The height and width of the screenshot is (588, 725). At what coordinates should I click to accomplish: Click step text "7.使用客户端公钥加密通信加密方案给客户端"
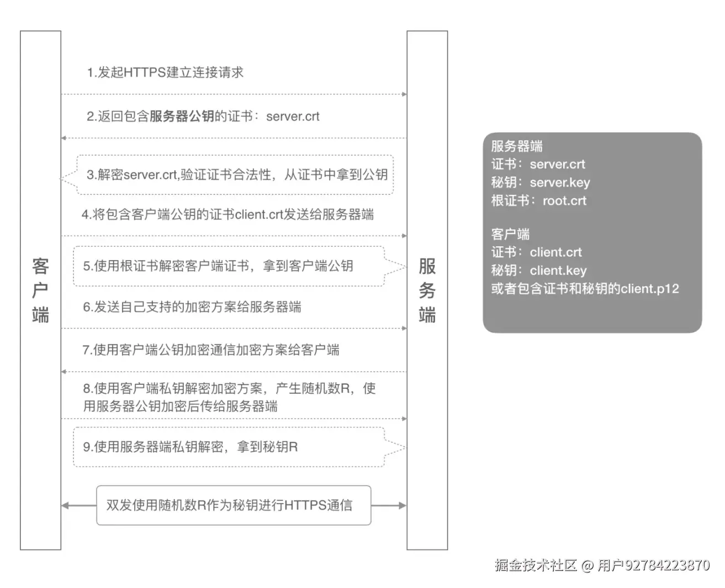click(x=211, y=349)
